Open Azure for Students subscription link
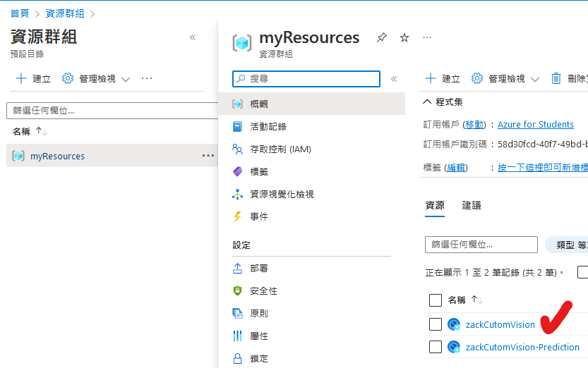 tap(536, 124)
